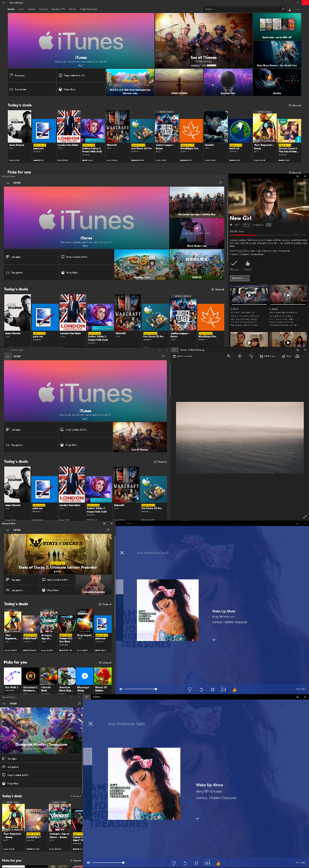Select the Books tab
Image resolution: width=309 pixels, height=868 pixels.
point(73,9)
